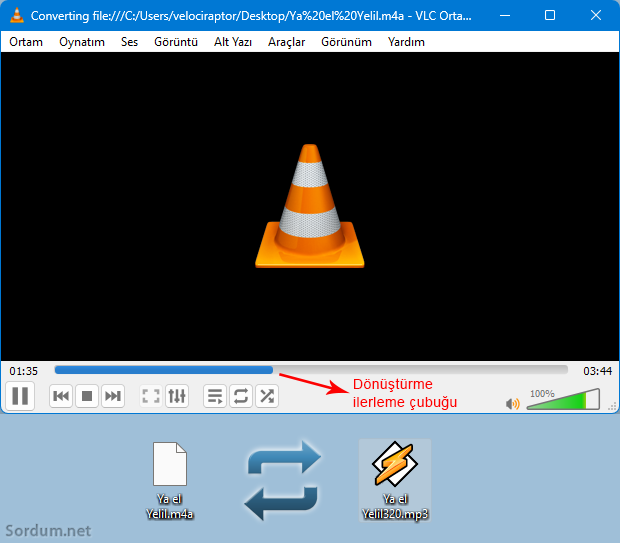Open the Alt Yazı menu
The height and width of the screenshot is (543, 620).
tap(233, 42)
